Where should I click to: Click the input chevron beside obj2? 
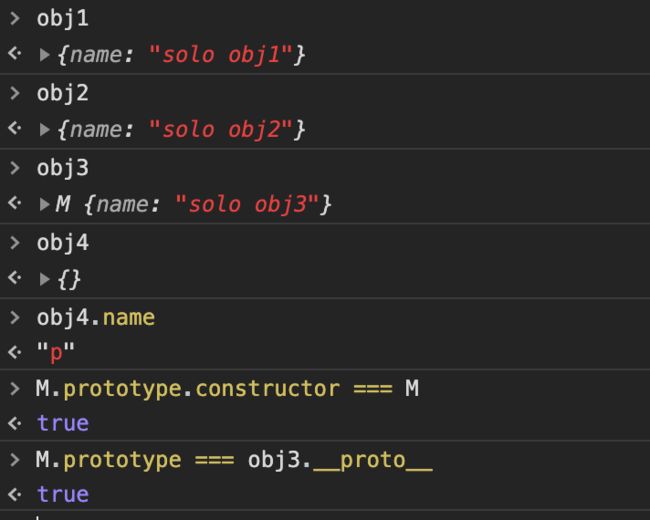[15, 93]
